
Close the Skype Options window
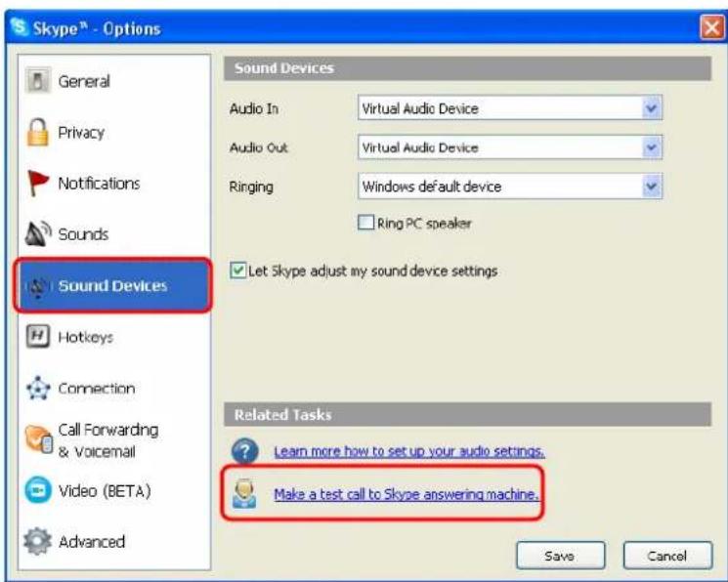pyautogui.click(x=711, y=28)
